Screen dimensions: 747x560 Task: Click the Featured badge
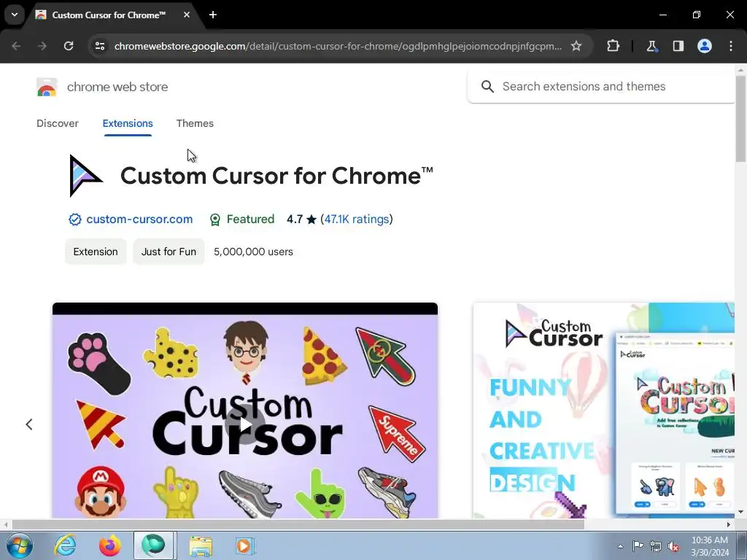click(242, 219)
